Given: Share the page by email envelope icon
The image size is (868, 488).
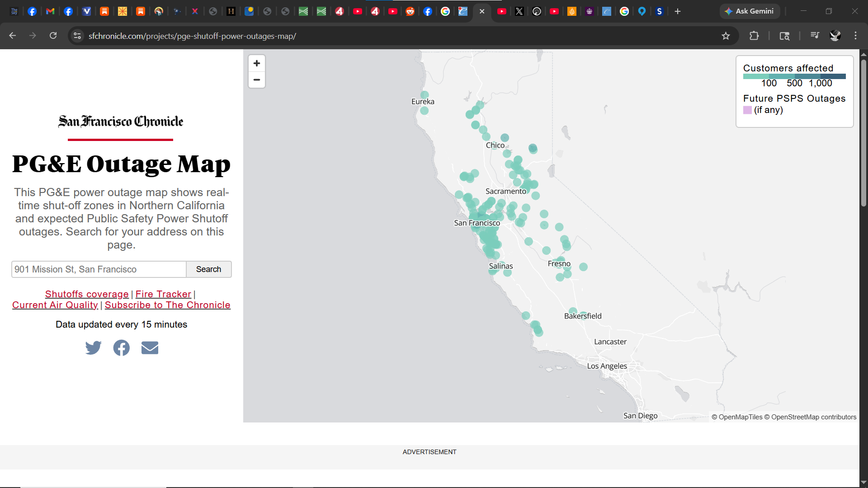Looking at the screenshot, I should coord(150,348).
